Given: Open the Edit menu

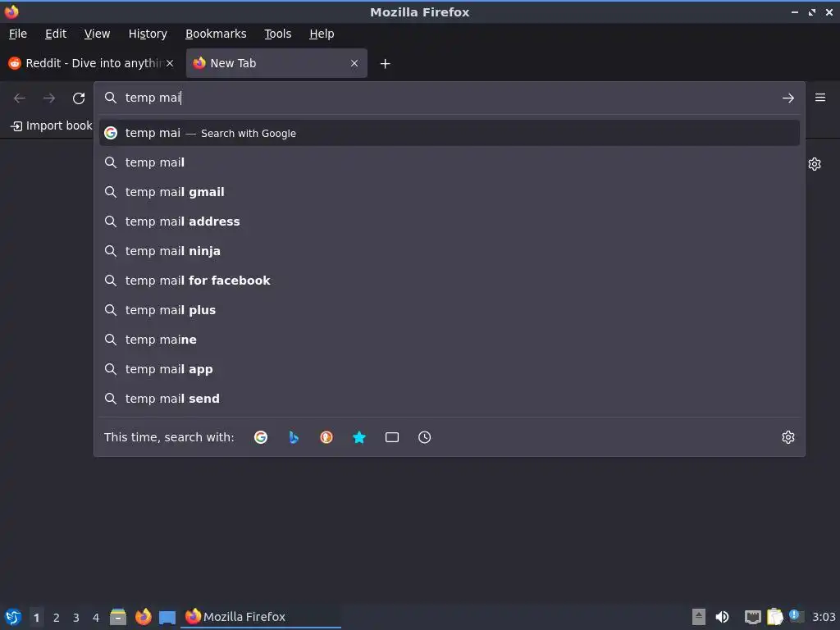Looking at the screenshot, I should (x=56, y=34).
